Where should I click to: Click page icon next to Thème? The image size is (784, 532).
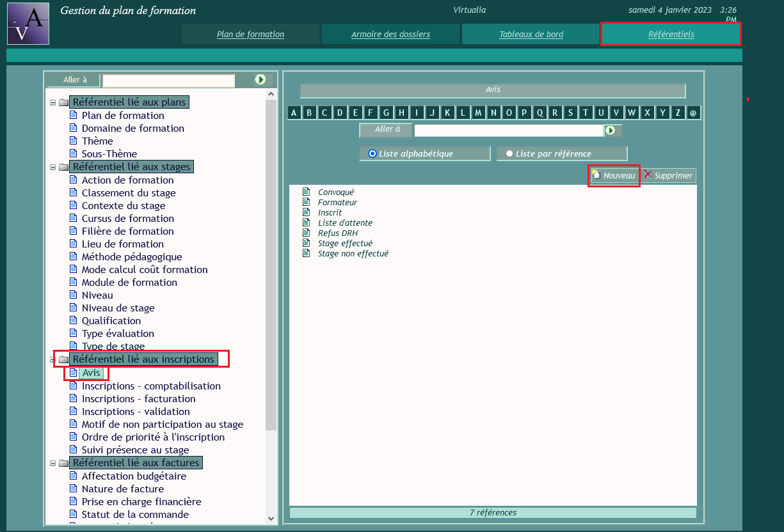pos(73,141)
